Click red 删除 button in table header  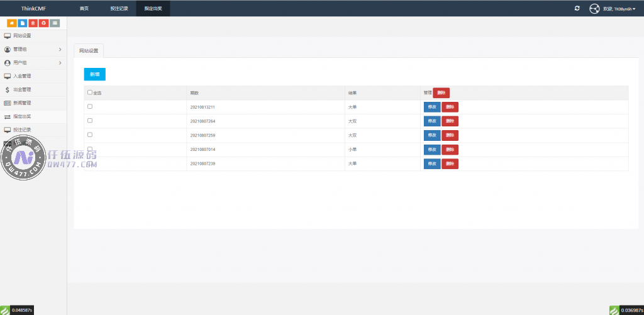click(441, 92)
